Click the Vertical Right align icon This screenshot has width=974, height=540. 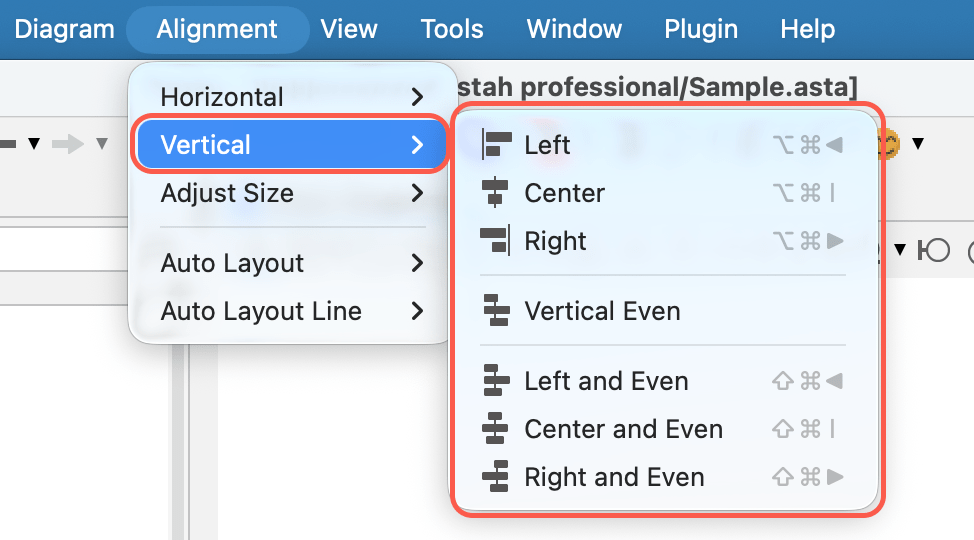point(496,240)
